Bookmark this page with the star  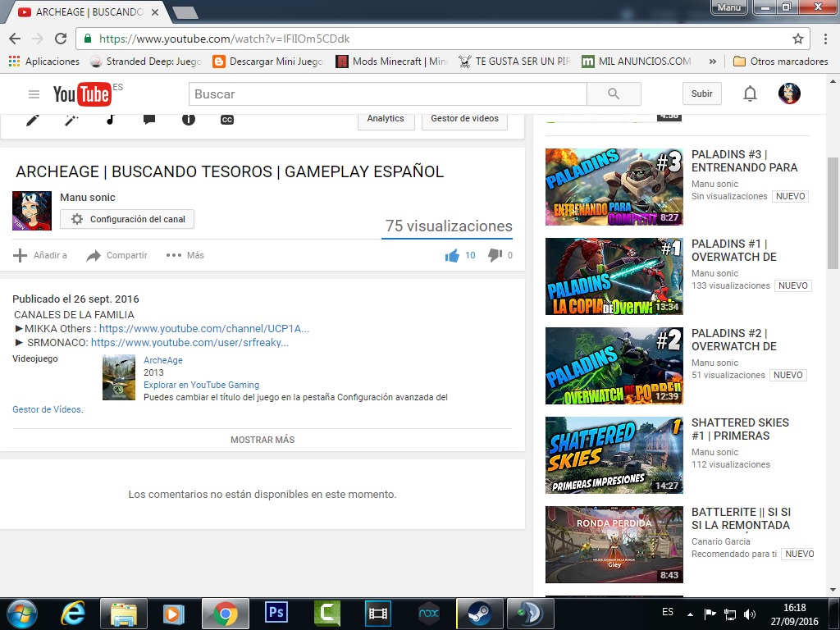pos(797,39)
